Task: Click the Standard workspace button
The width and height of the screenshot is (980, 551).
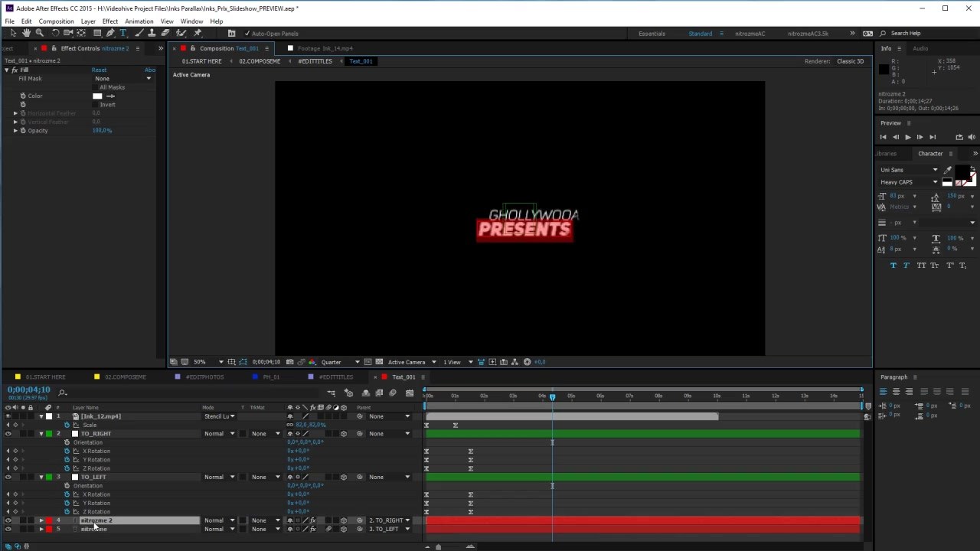Action: 701,34
